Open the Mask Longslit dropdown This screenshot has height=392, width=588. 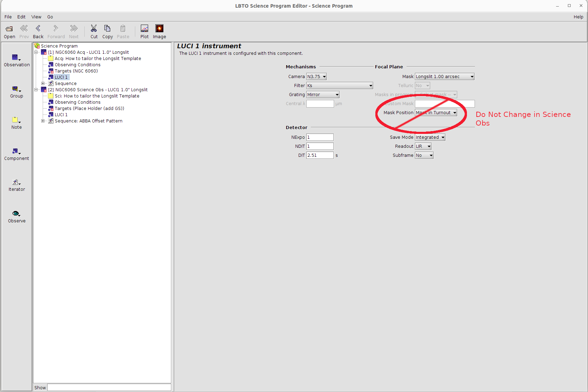click(x=444, y=77)
